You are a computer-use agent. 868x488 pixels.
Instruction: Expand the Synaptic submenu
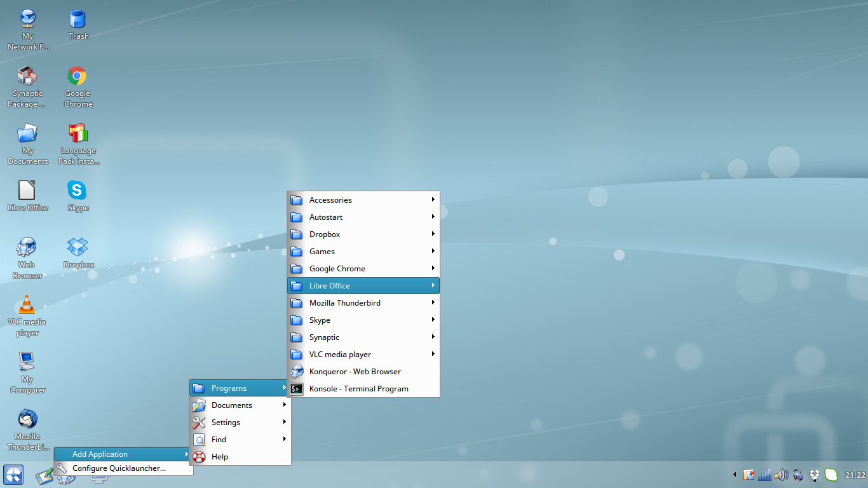pyautogui.click(x=363, y=337)
